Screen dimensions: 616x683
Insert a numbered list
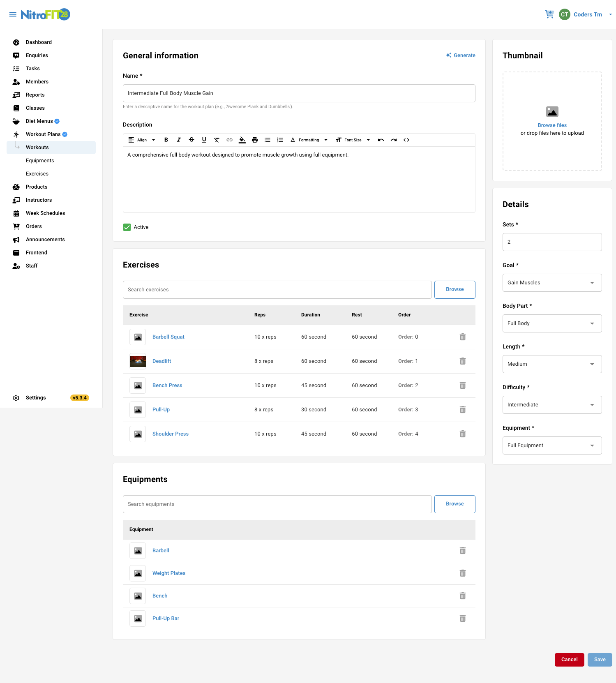tap(280, 140)
